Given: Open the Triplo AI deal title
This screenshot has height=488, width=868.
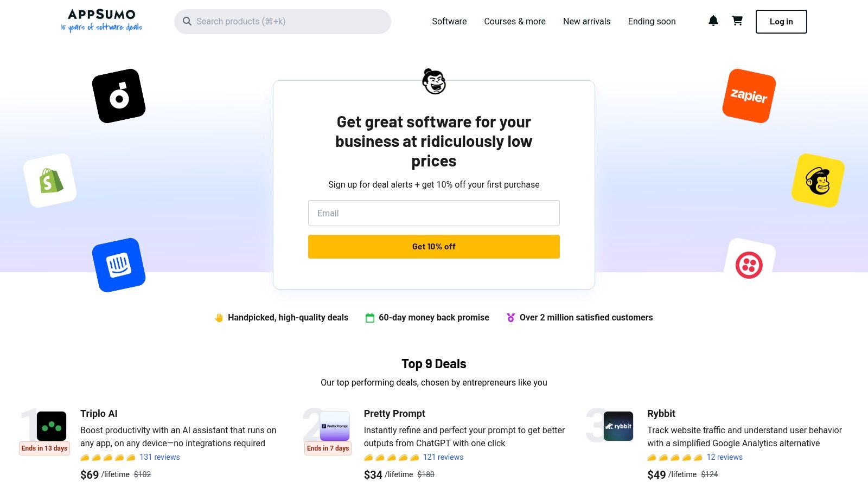Looking at the screenshot, I should click(99, 414).
